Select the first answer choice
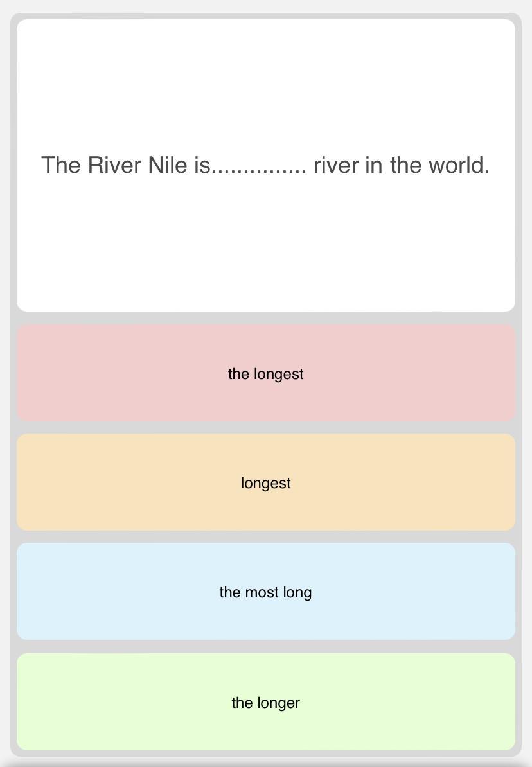The image size is (532, 767). tap(265, 374)
